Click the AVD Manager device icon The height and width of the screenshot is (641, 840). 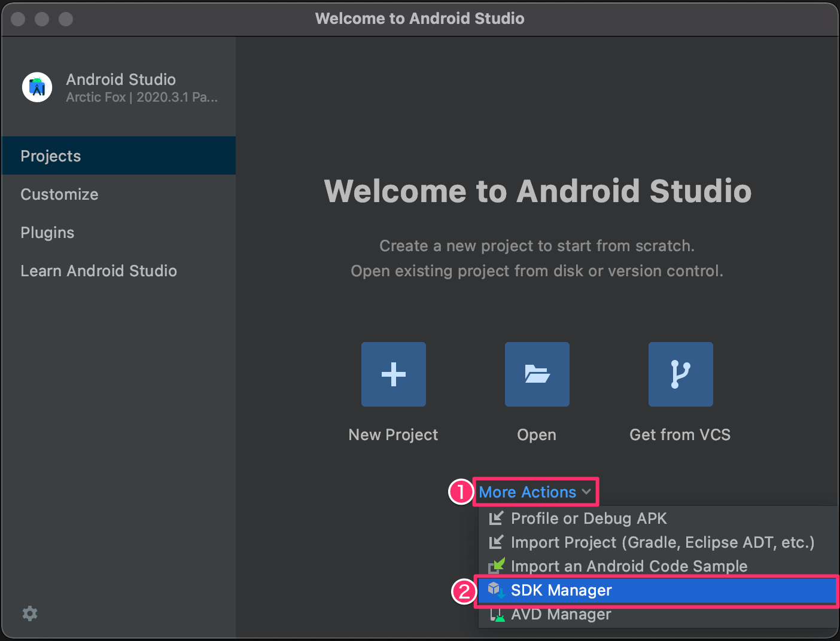[x=497, y=614]
